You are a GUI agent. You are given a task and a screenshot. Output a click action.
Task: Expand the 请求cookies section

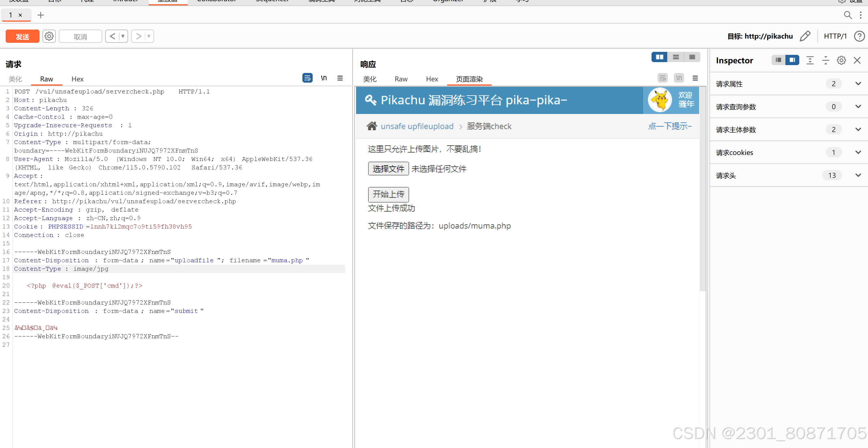[x=858, y=152]
